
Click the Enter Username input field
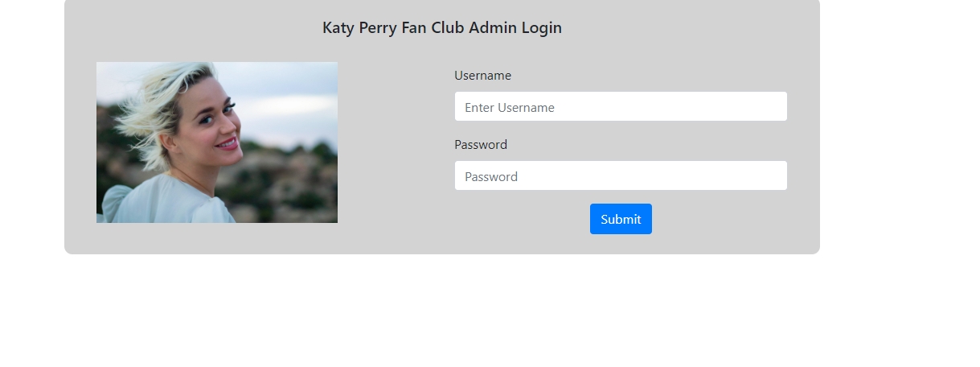click(x=620, y=107)
